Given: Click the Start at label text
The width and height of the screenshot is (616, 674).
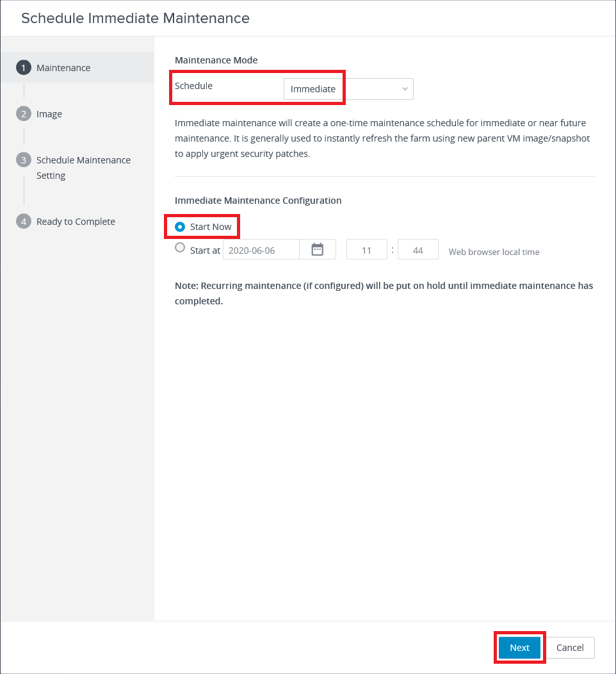Looking at the screenshot, I should pyautogui.click(x=205, y=251).
